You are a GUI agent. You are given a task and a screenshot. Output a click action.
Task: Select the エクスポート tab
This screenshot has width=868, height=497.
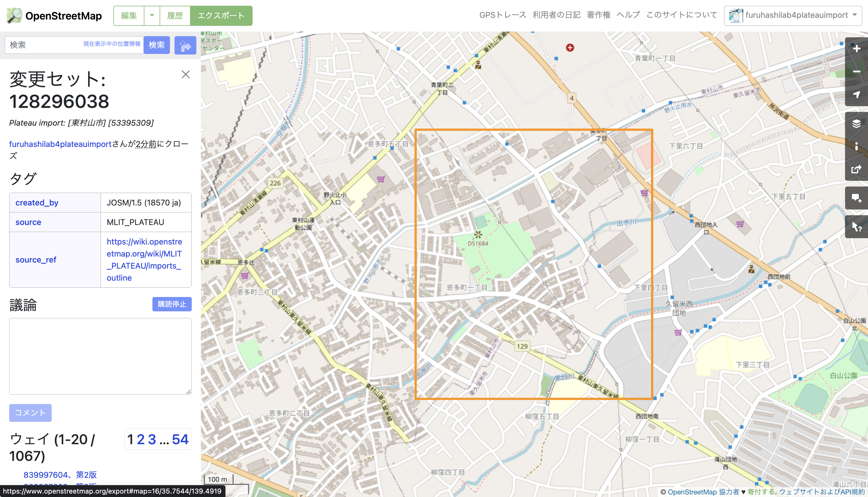tap(222, 15)
